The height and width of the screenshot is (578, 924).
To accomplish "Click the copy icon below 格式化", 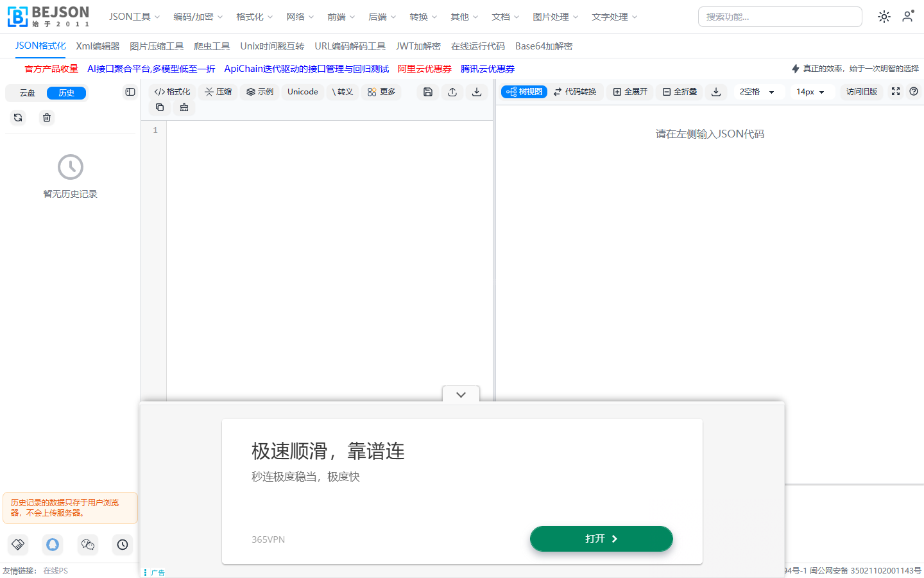I will click(x=160, y=107).
